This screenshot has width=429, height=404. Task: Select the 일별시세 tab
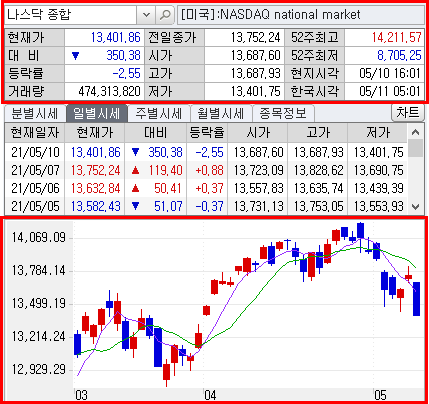pos(96,114)
